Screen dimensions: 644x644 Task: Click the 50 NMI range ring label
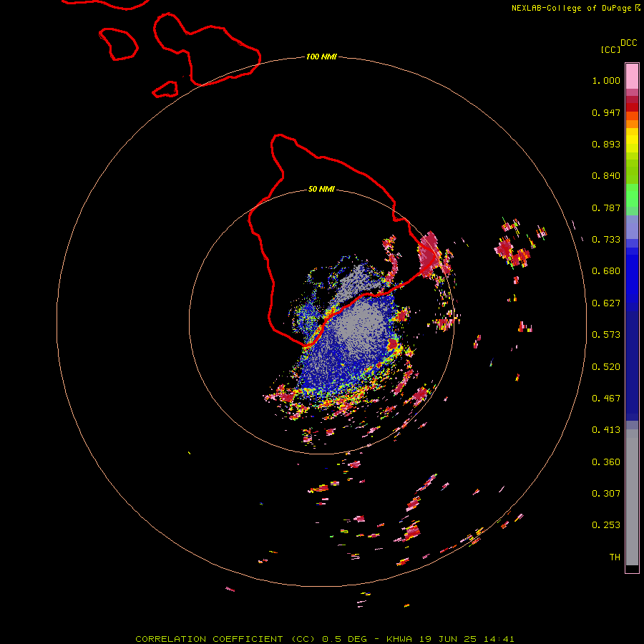(x=321, y=189)
